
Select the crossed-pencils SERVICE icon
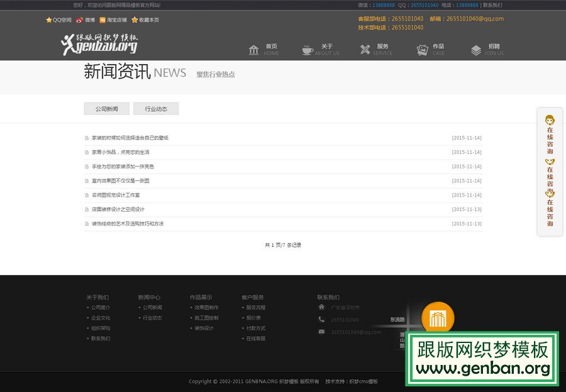pyautogui.click(x=363, y=49)
